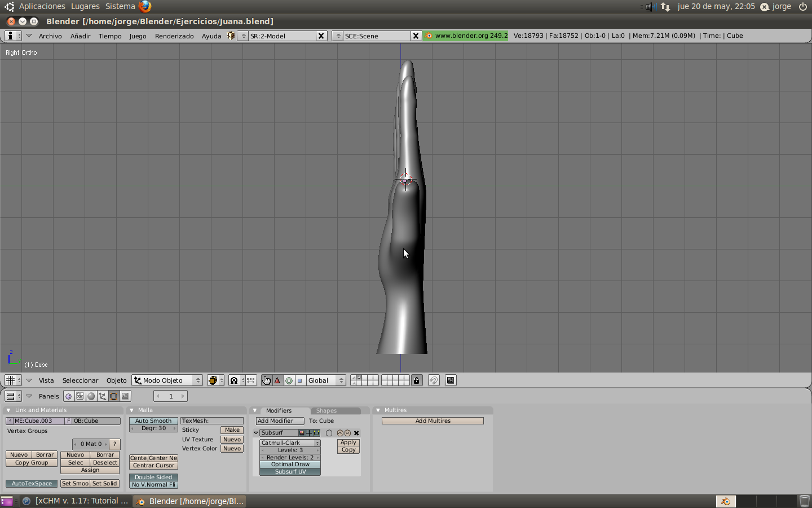The width and height of the screenshot is (812, 508).
Task: Toggle Subsurf modifier in interactive display
Action: pyautogui.click(x=309, y=433)
